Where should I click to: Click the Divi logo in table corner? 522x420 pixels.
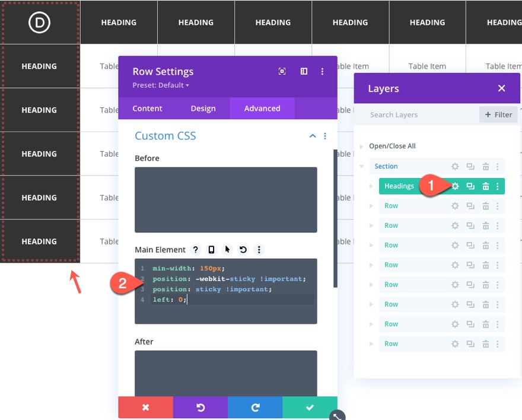(x=39, y=23)
